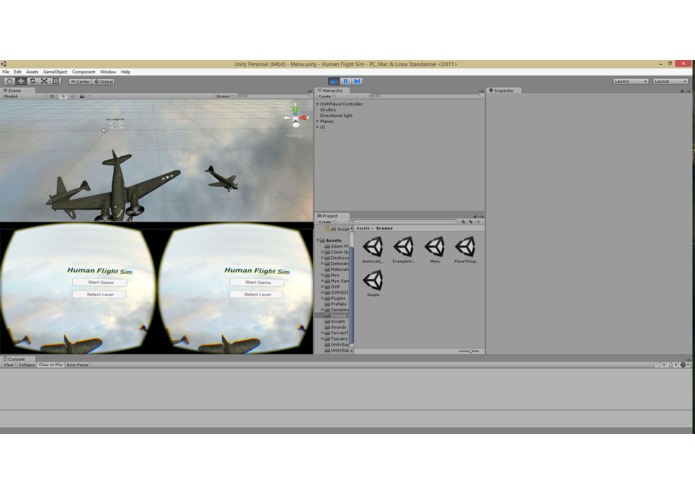Open the Component menu
Image resolution: width=695 pixels, height=494 pixels.
coord(83,72)
